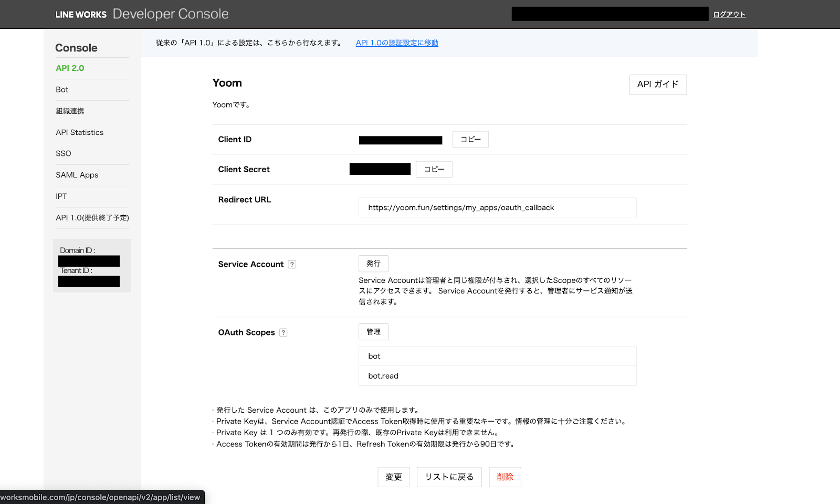Open Bot in the Console sidebar
Image resolution: width=840 pixels, height=504 pixels.
(62, 90)
